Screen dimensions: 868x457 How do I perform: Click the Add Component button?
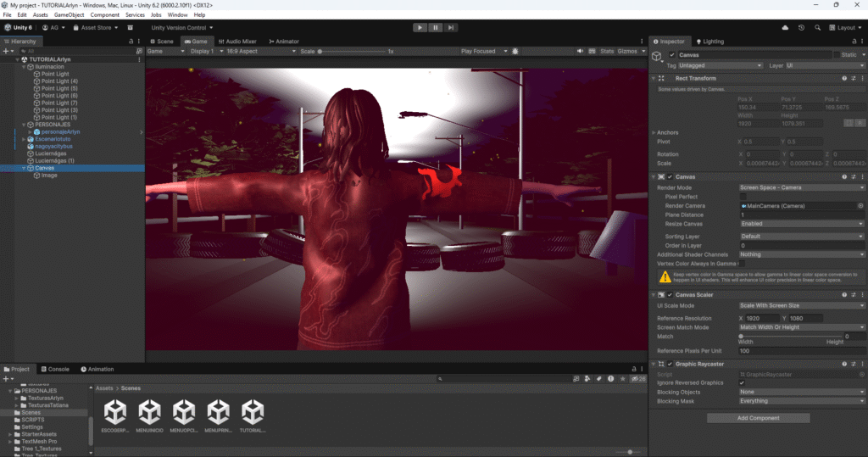[x=758, y=418]
